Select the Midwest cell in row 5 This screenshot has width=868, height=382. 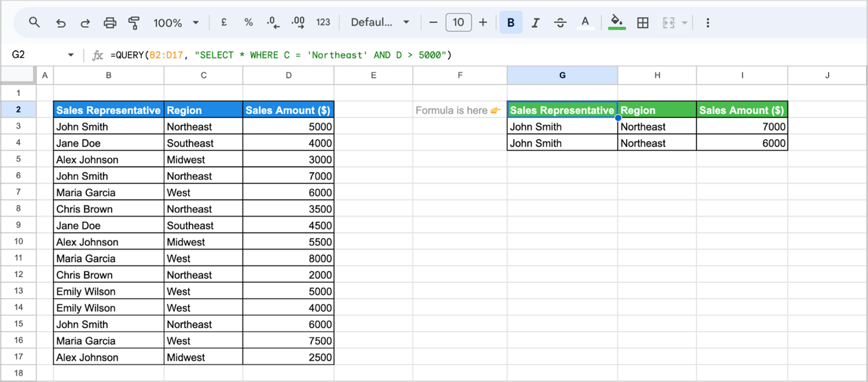(x=203, y=160)
